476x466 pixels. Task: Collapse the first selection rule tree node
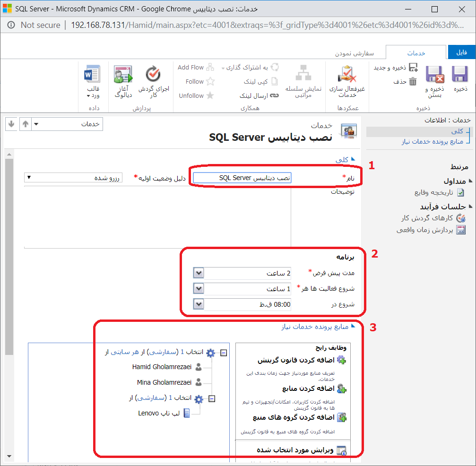(x=224, y=353)
